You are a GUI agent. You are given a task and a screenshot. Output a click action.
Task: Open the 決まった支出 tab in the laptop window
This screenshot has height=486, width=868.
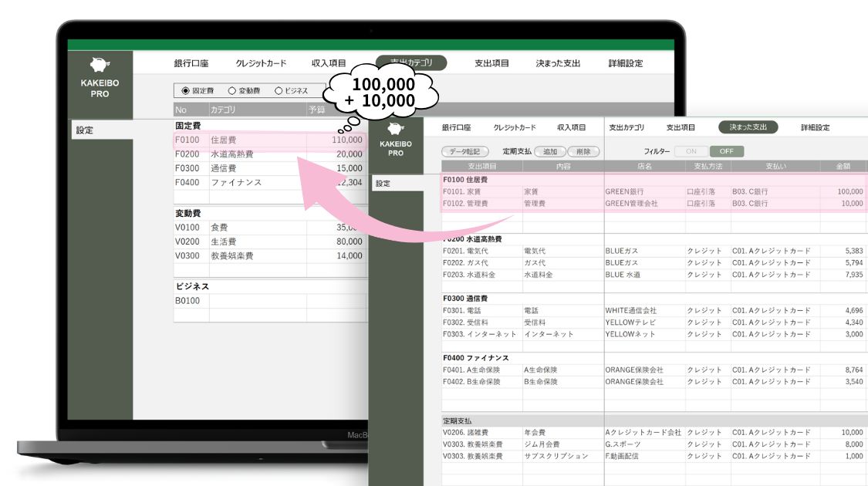[558, 64]
